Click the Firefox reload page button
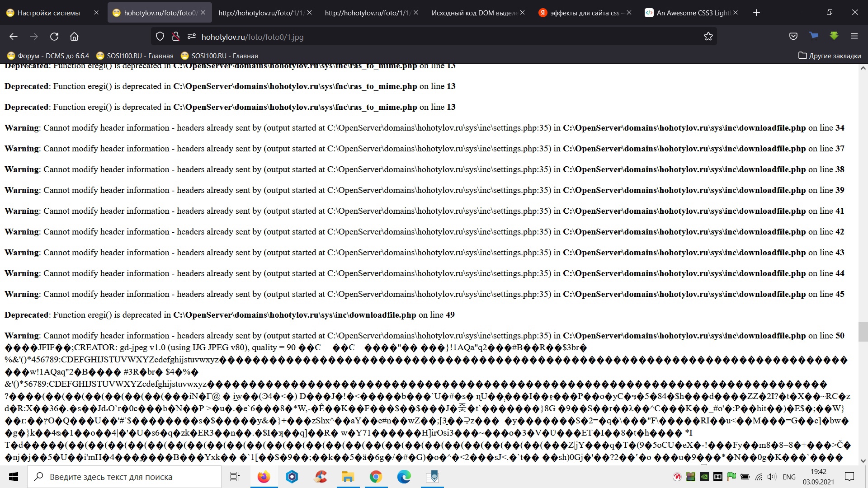 point(54,37)
